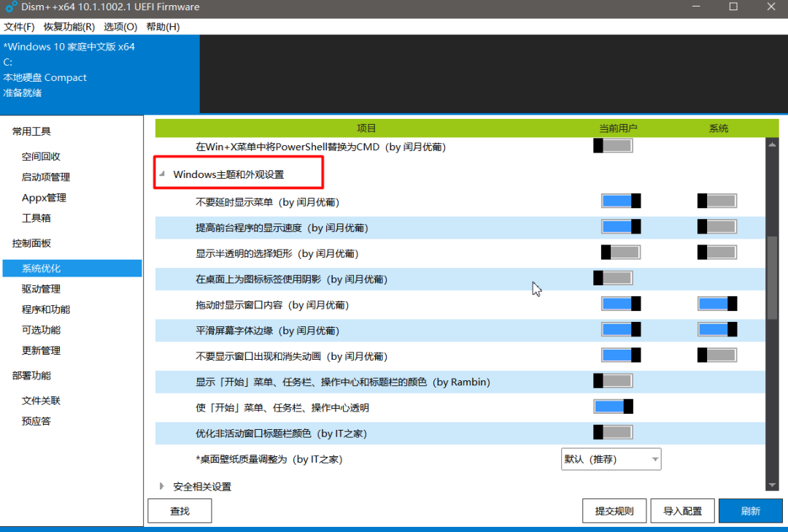The height and width of the screenshot is (532, 788).
Task: Click the Dism++ gear app icon
Action: click(11, 7)
